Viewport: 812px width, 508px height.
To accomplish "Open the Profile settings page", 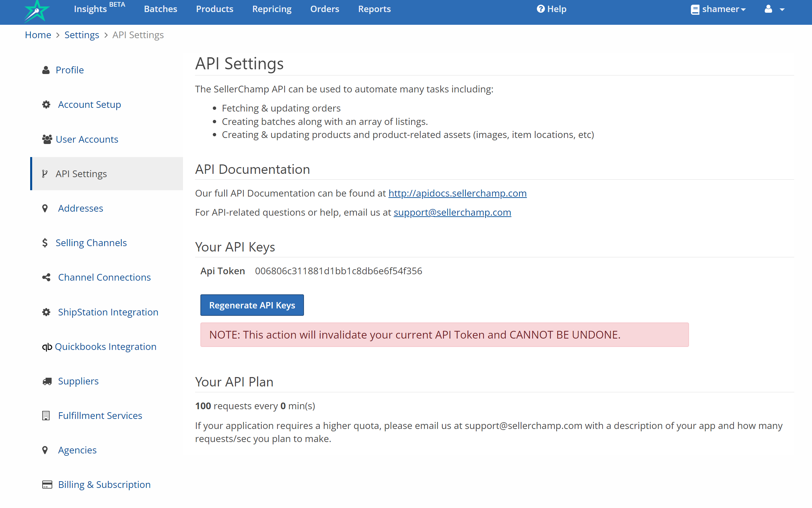I will coord(70,70).
